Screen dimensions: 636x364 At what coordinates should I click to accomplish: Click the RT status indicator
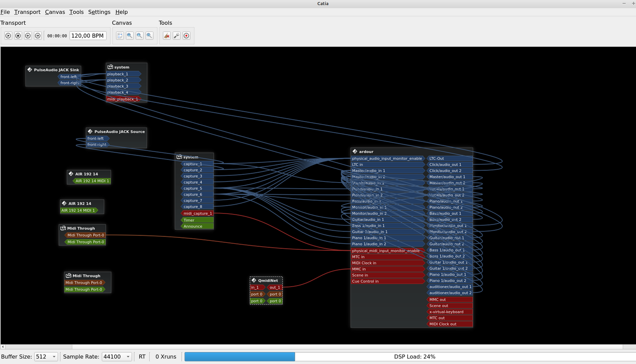point(142,357)
